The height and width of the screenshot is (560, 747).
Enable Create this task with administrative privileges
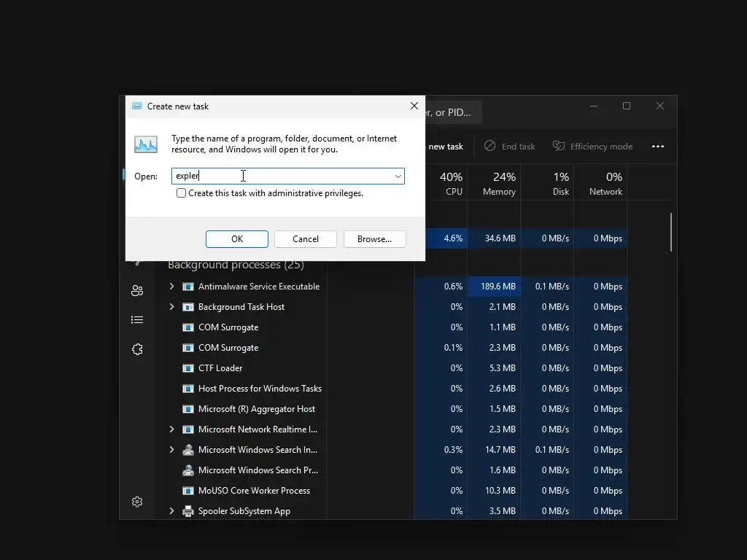pyautogui.click(x=181, y=192)
